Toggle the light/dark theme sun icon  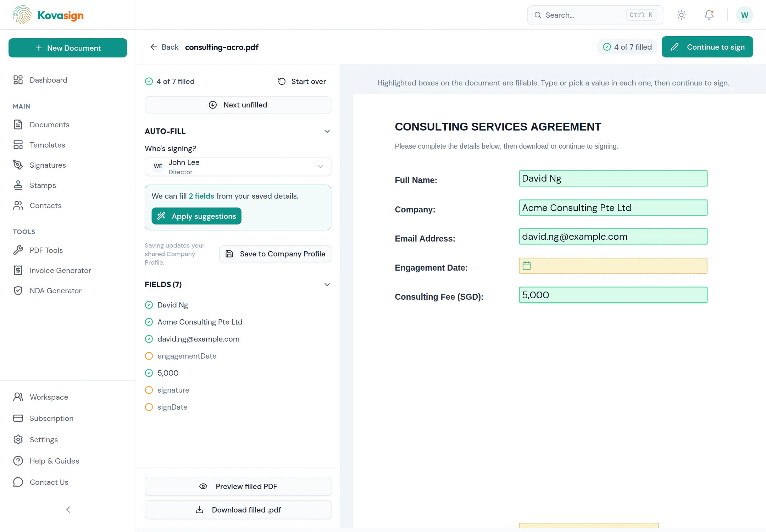click(681, 15)
